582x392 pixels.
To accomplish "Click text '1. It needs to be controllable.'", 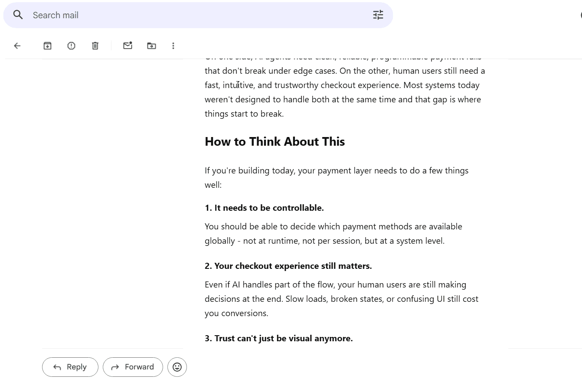I will [x=264, y=208].
